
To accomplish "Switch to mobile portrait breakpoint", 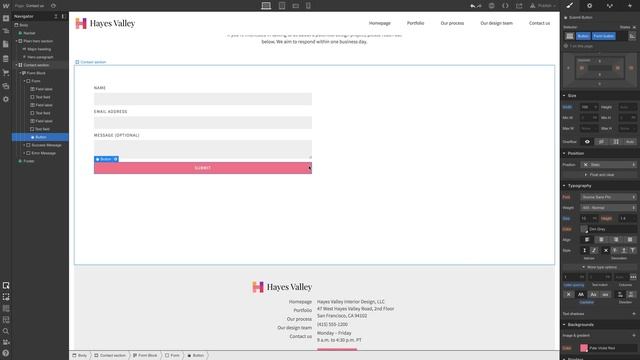I will (308, 6).
